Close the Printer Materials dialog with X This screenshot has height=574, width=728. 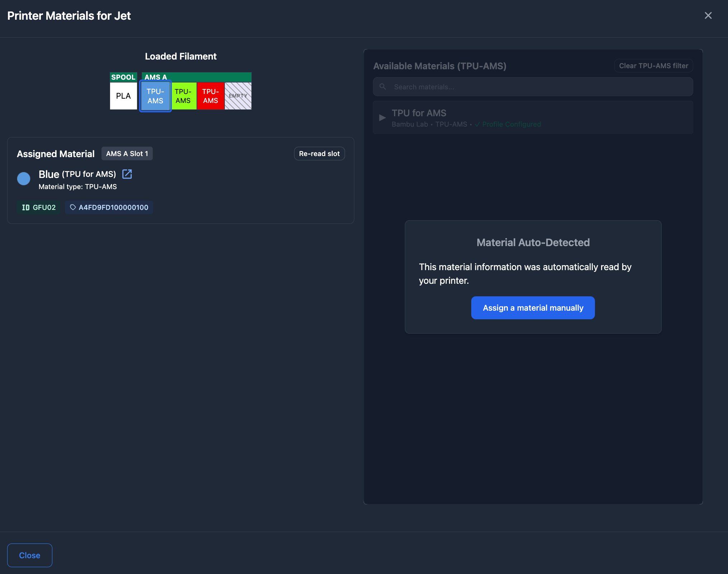pos(708,16)
